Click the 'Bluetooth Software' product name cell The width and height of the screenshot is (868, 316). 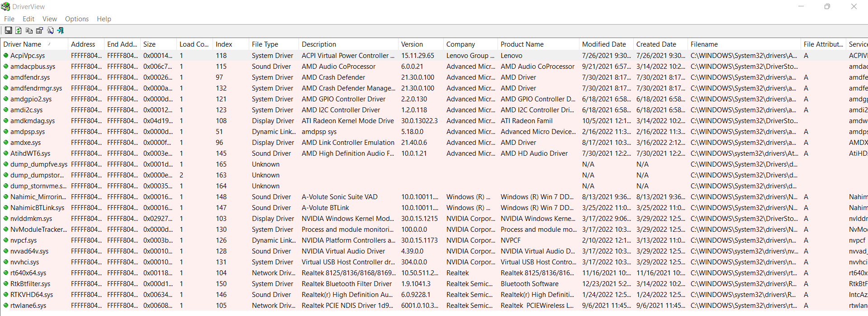(530, 284)
